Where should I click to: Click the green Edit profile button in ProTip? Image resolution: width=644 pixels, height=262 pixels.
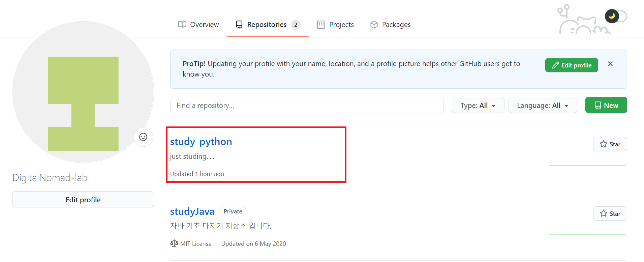coord(571,65)
